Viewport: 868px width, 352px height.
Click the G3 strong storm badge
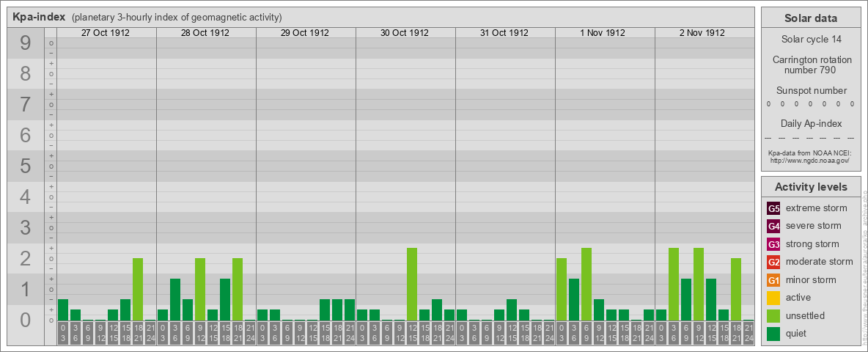click(x=773, y=244)
